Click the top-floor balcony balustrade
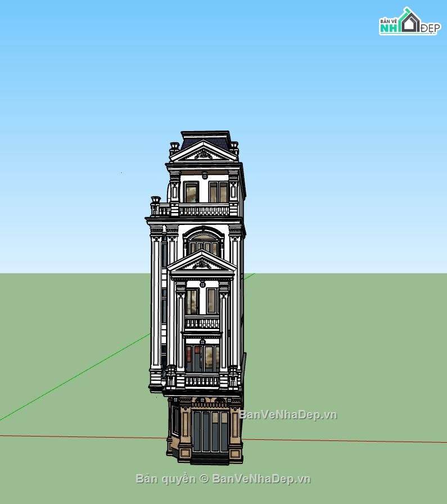This screenshot has height=504, width=447. 204,210
